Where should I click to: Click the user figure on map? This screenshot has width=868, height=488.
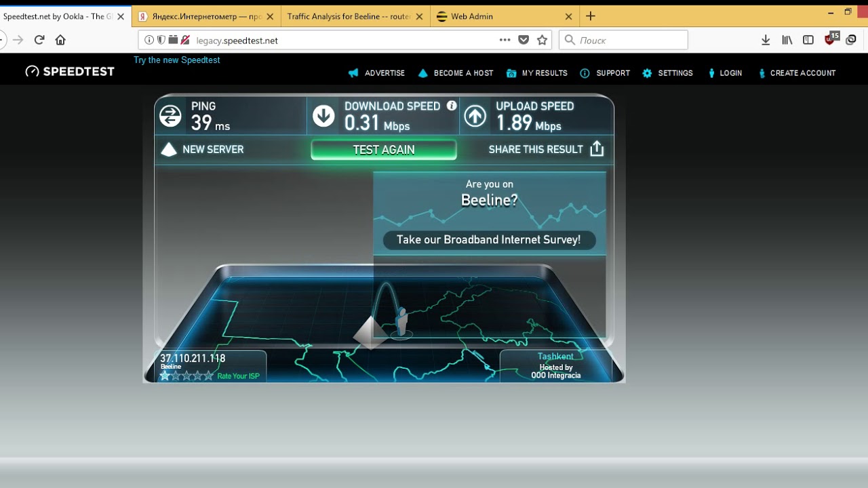coord(401,321)
